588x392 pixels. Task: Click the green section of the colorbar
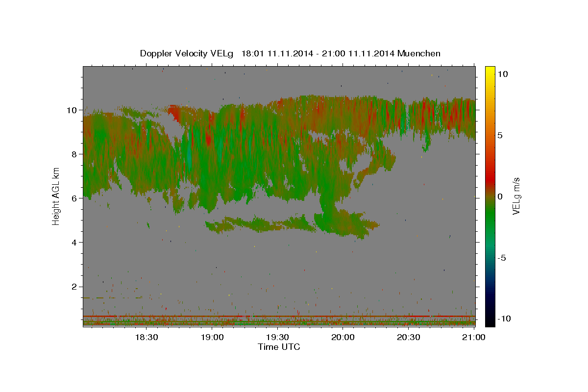[x=490, y=216]
